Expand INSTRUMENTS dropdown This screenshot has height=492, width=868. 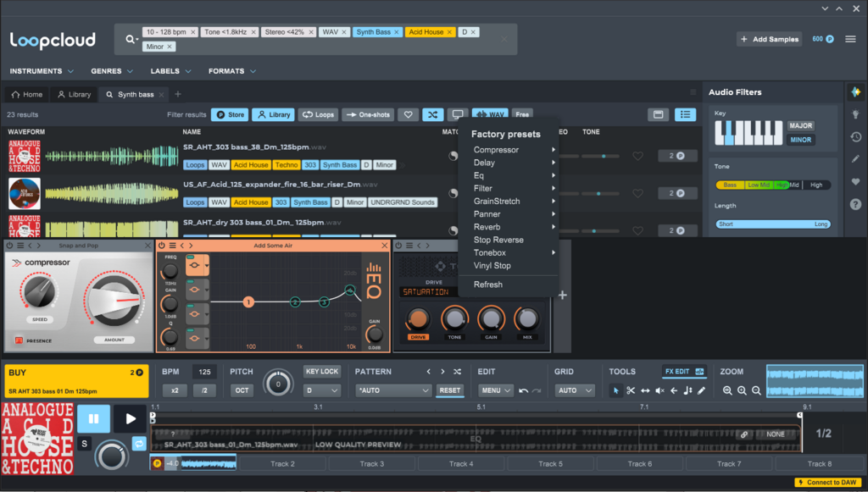(x=42, y=71)
